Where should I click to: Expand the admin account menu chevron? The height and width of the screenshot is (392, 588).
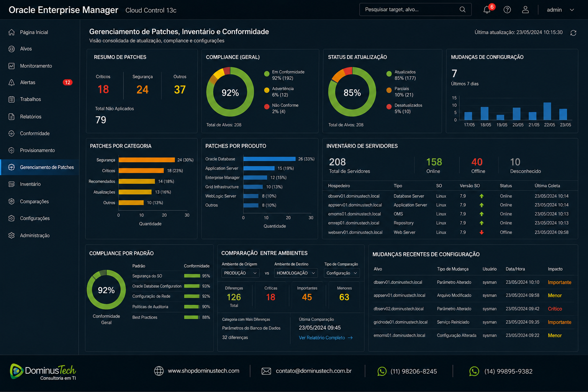[572, 10]
